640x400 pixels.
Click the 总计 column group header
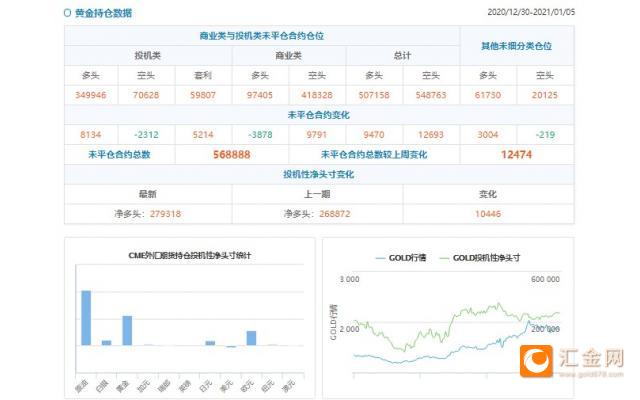point(402,56)
